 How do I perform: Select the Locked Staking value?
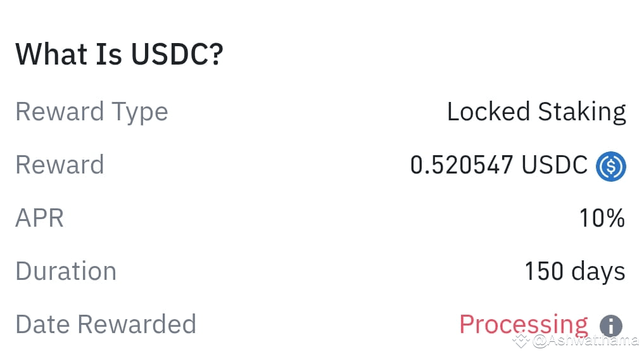[536, 111]
